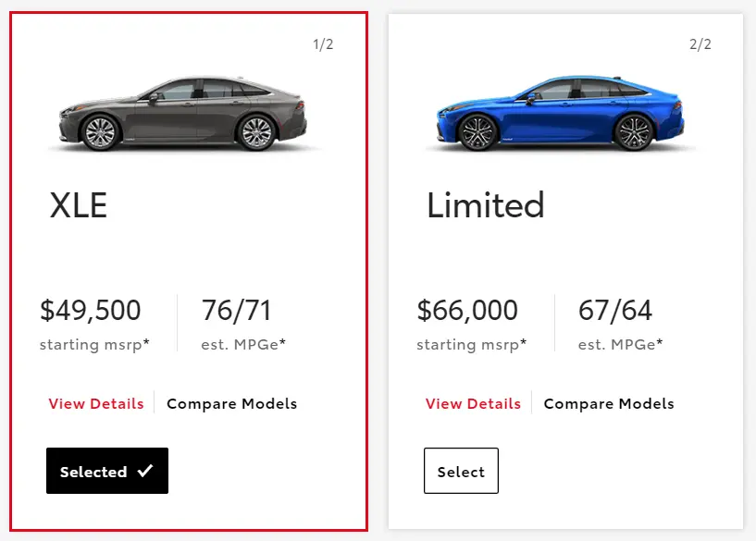Image resolution: width=756 pixels, height=541 pixels.
Task: Click the Limited trim title
Action: (x=486, y=204)
